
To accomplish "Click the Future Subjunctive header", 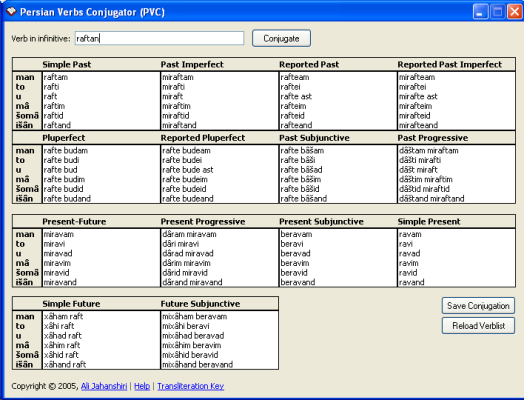I will tap(200, 304).
